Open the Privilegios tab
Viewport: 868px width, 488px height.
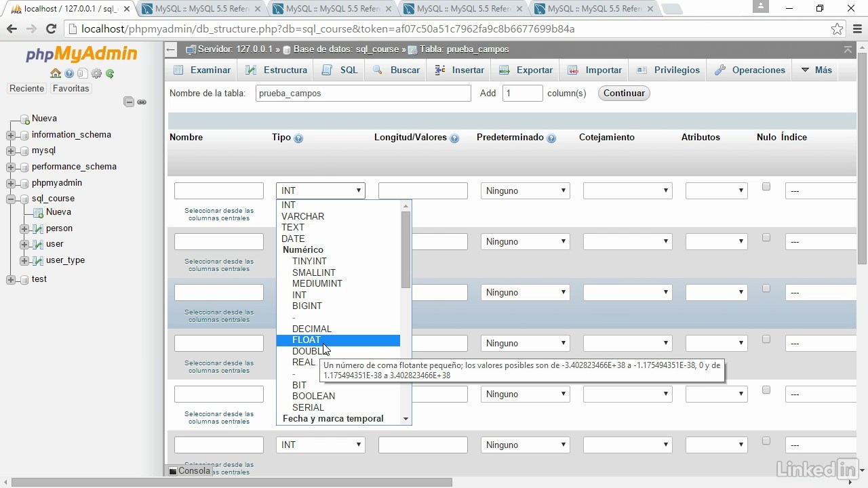(669, 70)
